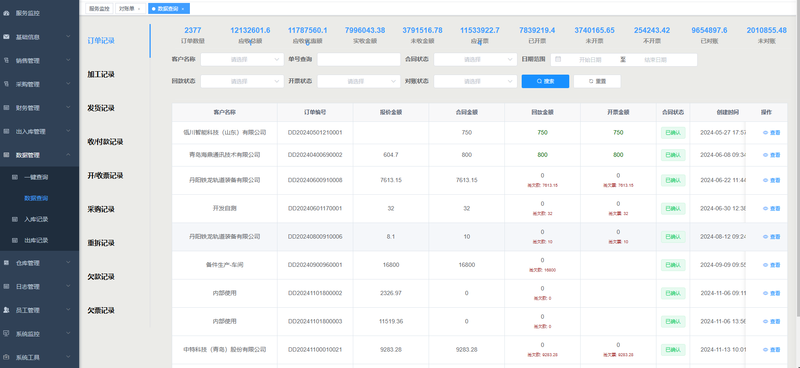Viewport: 800px width, 368px height.
Task: Click the 重拆记录 side tab
Action: 101,243
